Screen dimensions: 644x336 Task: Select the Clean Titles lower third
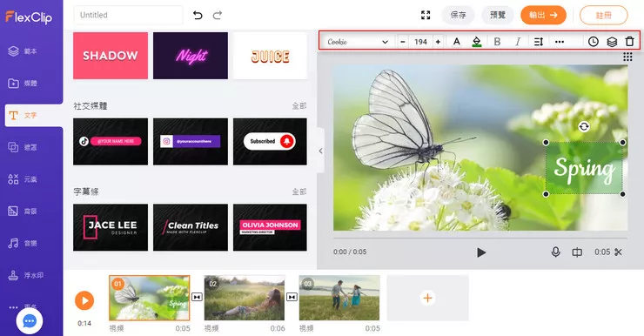(191, 227)
